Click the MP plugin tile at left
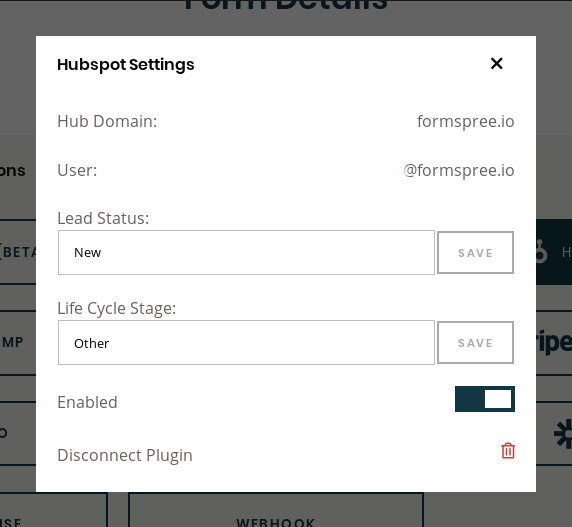Screen dimensions: 572x527 pos(18,342)
